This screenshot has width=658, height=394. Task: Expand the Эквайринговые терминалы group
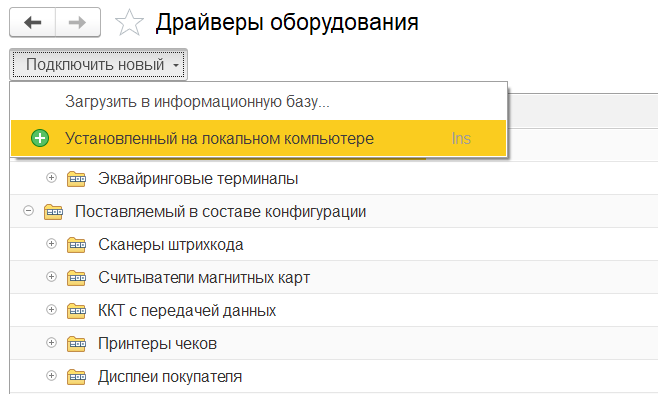coord(51,177)
